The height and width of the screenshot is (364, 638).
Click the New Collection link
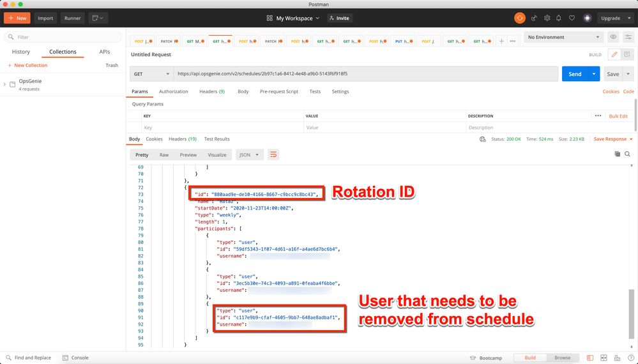pyautogui.click(x=27, y=65)
